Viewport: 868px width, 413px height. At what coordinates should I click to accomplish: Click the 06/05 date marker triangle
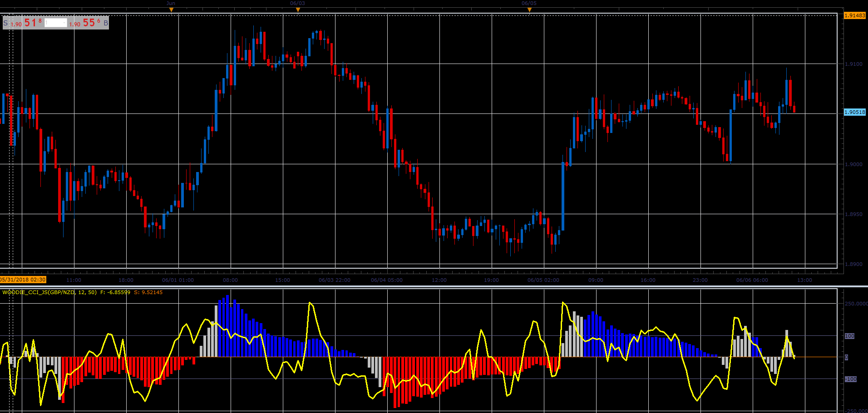(x=529, y=10)
